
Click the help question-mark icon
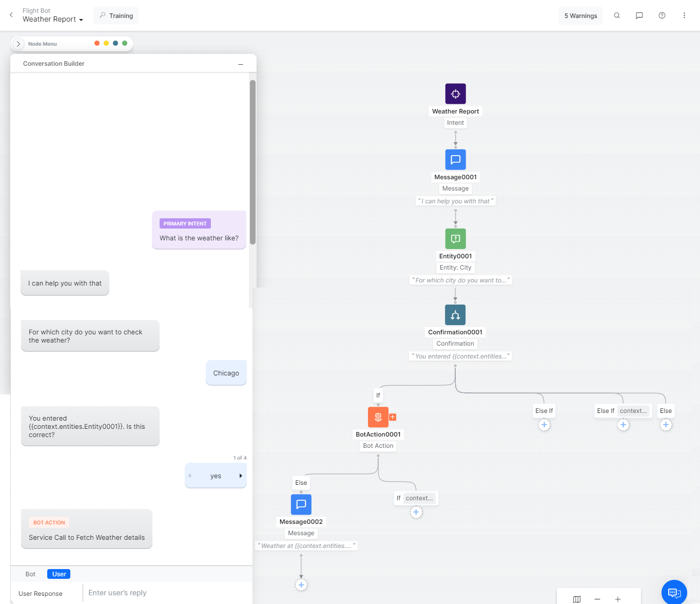click(x=662, y=15)
